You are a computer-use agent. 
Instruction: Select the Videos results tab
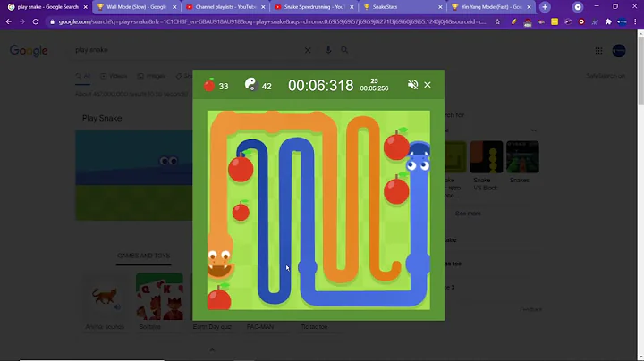[x=114, y=76]
